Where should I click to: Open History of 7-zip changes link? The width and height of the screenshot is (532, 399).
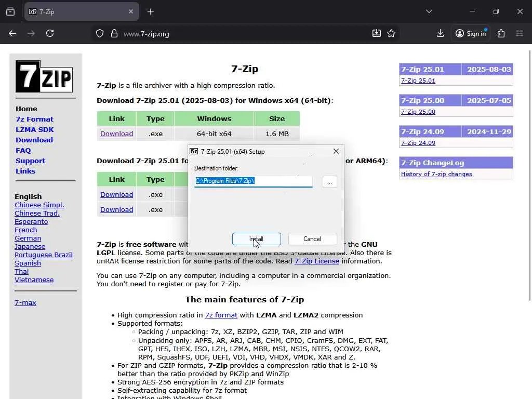pos(436,174)
